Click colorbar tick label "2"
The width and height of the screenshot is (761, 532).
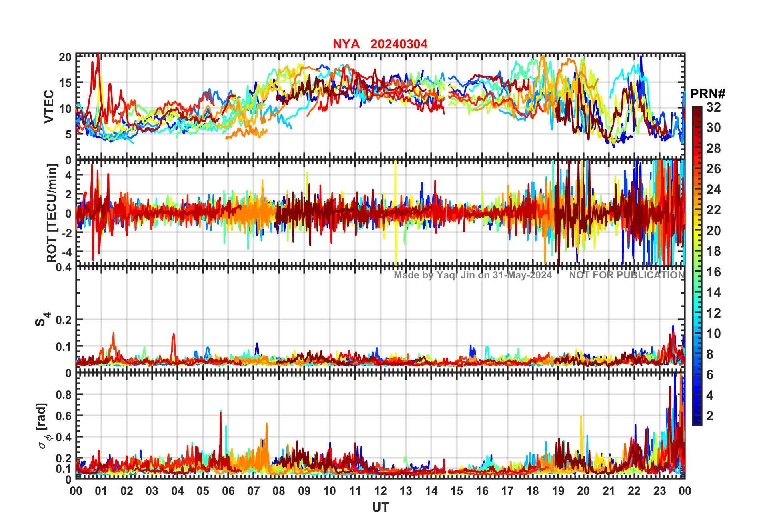point(710,416)
